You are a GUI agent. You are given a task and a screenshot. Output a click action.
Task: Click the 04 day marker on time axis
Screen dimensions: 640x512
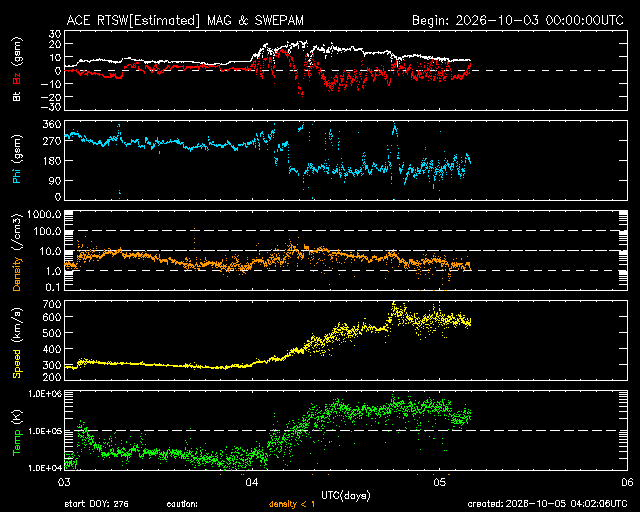tap(252, 482)
